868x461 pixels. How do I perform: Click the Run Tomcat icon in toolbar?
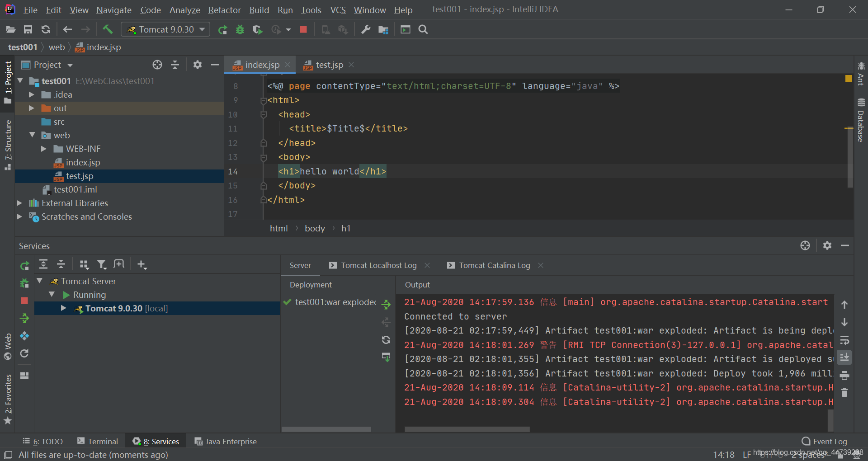point(222,30)
